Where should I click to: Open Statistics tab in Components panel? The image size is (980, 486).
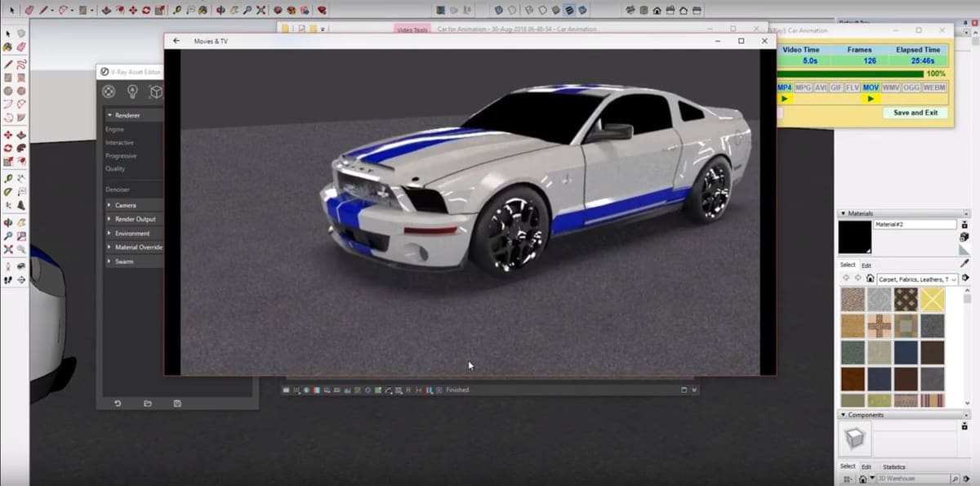click(893, 467)
